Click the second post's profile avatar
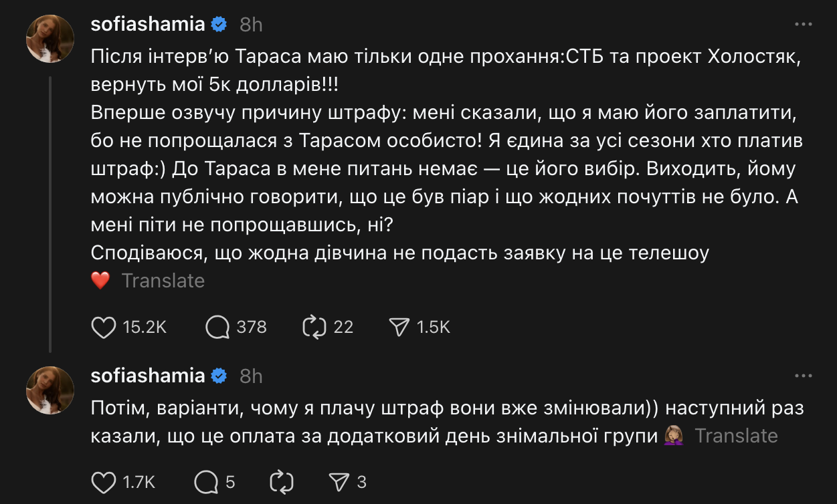 (x=50, y=390)
